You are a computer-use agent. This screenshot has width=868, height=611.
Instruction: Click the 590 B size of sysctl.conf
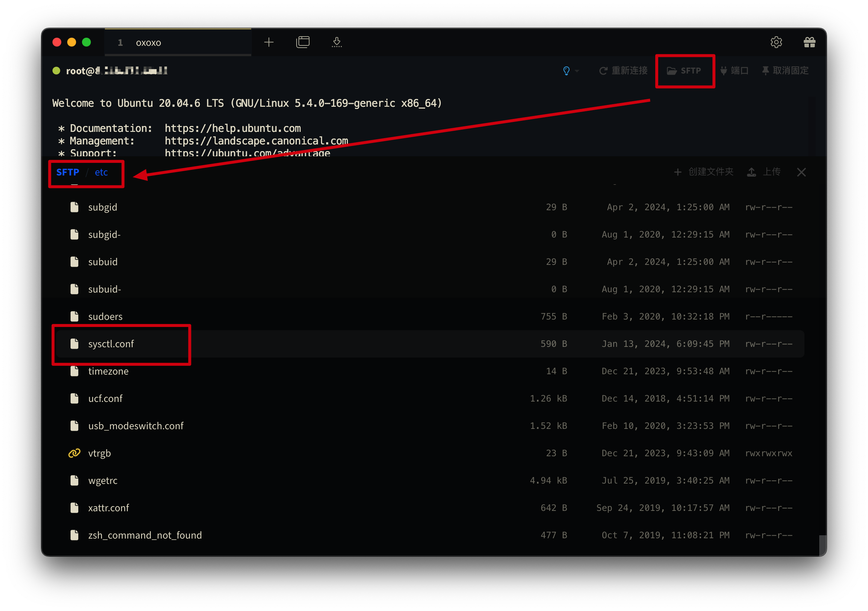(553, 344)
